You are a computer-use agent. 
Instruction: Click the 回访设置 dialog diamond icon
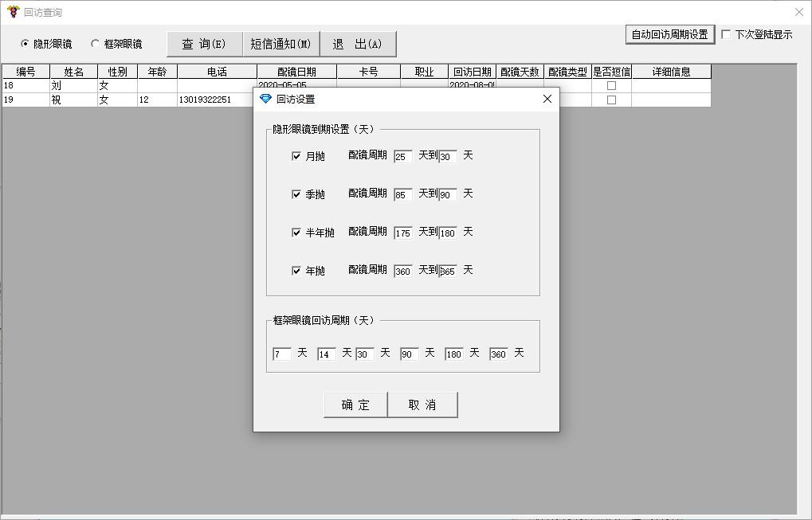[266, 99]
